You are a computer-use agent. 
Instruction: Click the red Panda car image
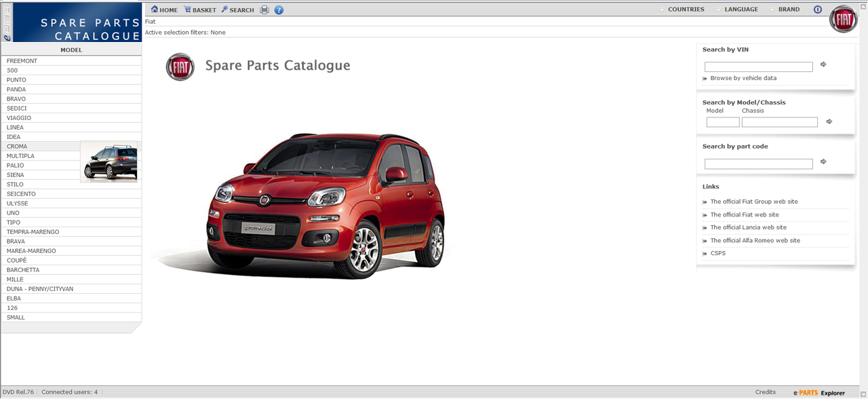coord(327,205)
